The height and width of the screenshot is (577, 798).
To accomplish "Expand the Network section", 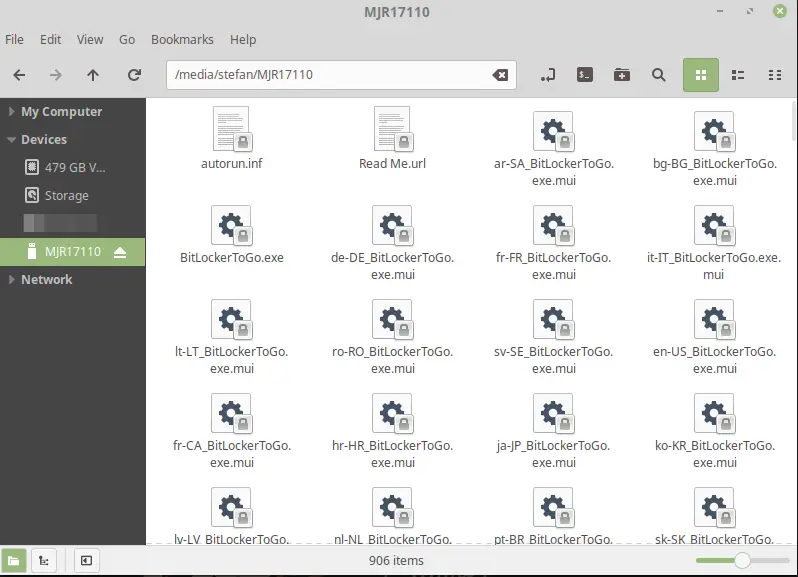I will point(11,279).
